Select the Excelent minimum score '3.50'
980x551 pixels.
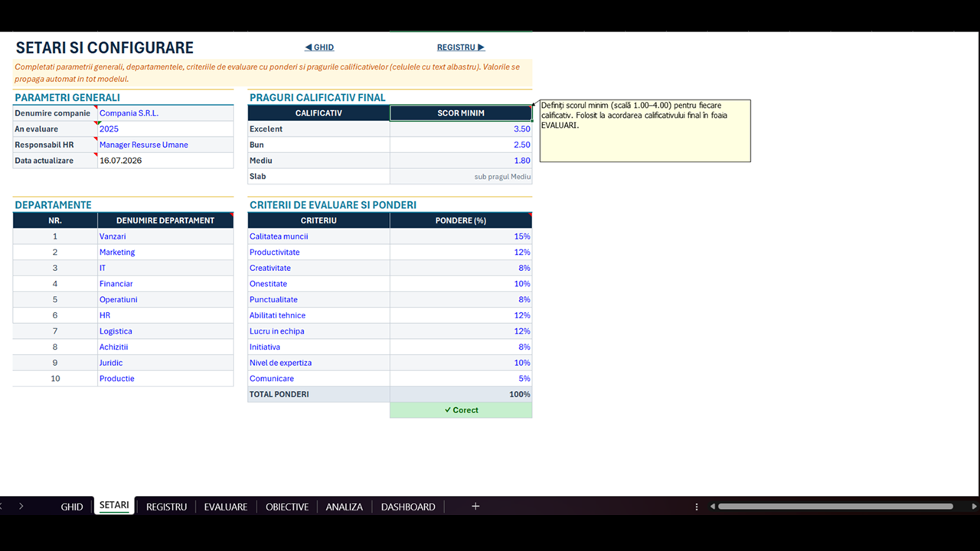coord(461,129)
